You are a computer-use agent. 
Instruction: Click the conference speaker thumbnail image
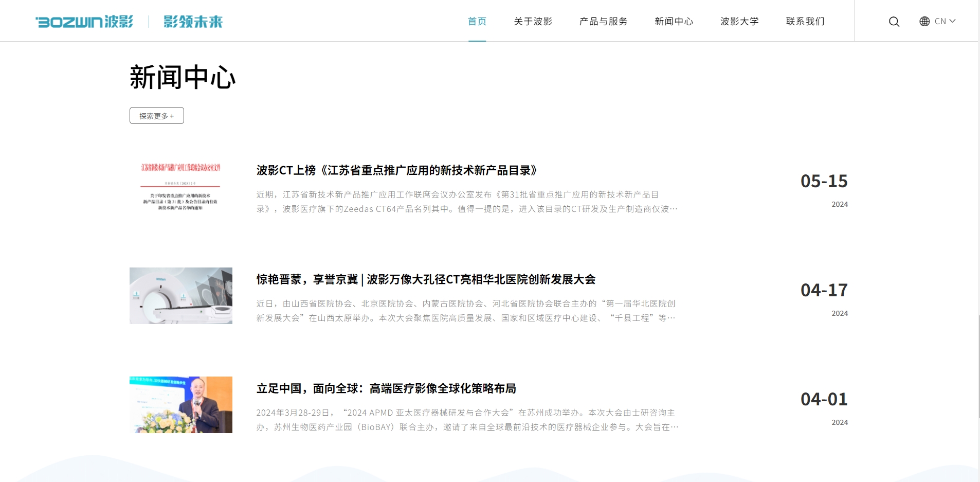click(181, 405)
